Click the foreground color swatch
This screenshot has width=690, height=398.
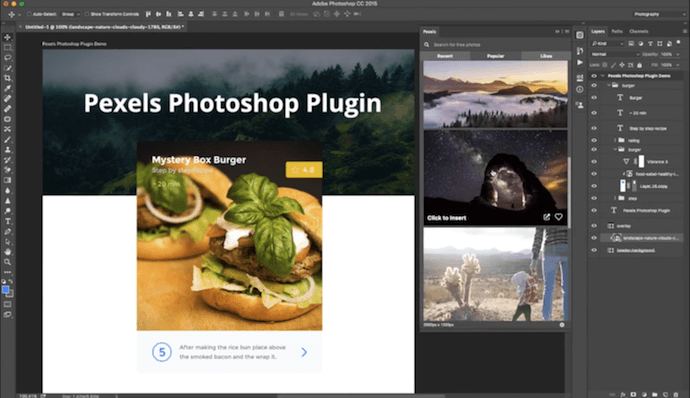click(5, 290)
